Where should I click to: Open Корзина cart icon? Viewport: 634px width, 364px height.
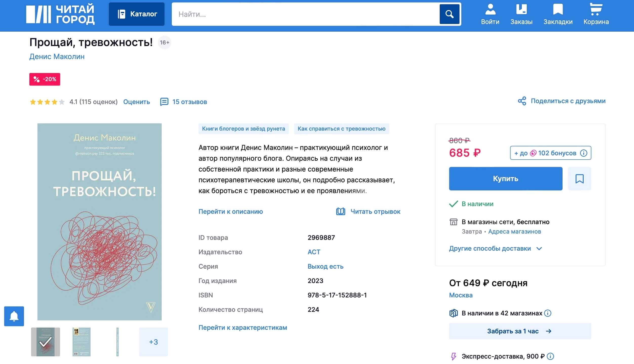596,14
